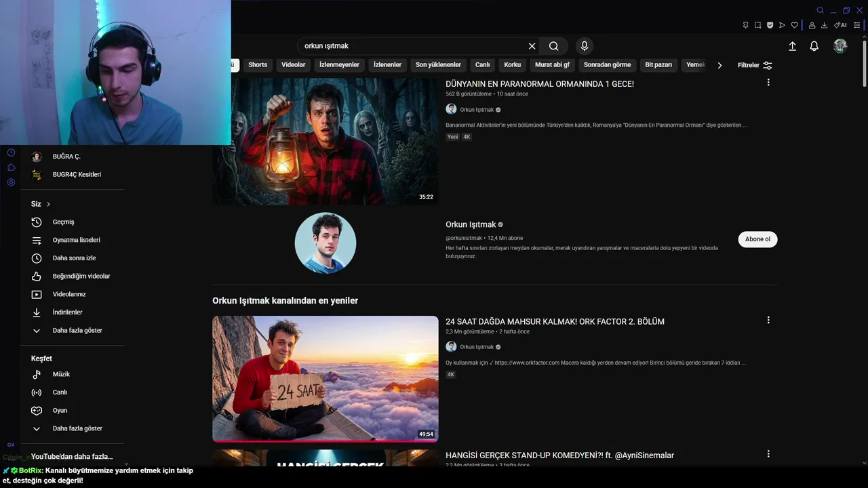Click the heart bookmark icon in browser toolbar
Screen dimensions: 868x488
click(x=794, y=25)
